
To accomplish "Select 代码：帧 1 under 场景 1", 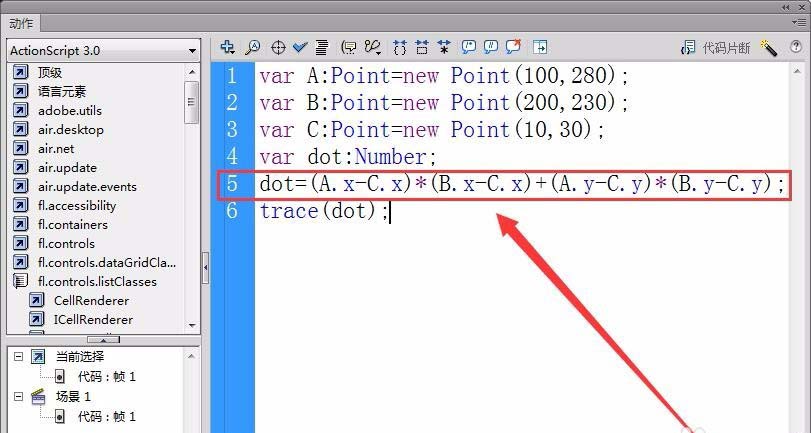I will pos(107,416).
